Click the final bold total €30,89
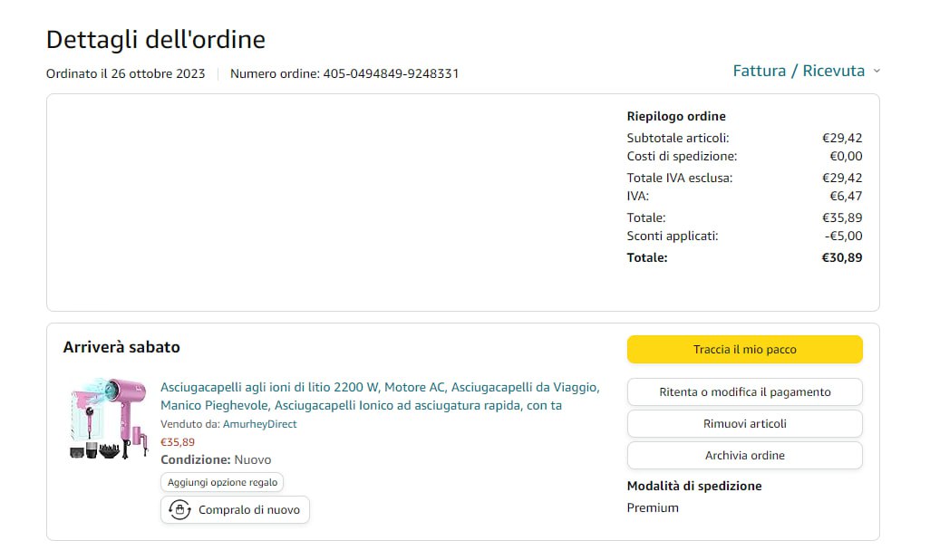 pyautogui.click(x=841, y=257)
